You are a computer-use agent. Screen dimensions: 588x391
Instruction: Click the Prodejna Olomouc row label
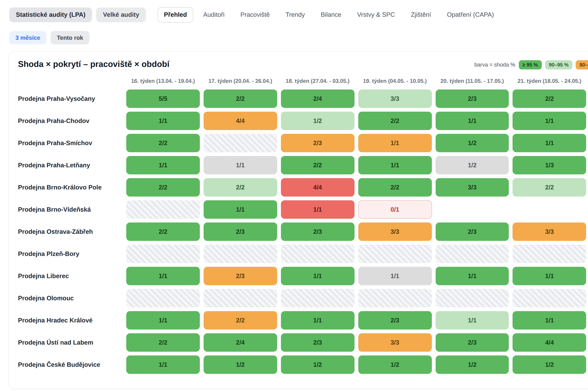(46, 298)
